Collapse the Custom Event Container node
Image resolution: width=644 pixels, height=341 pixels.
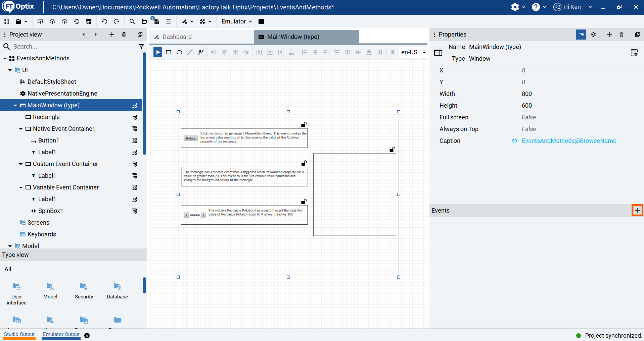(x=21, y=164)
